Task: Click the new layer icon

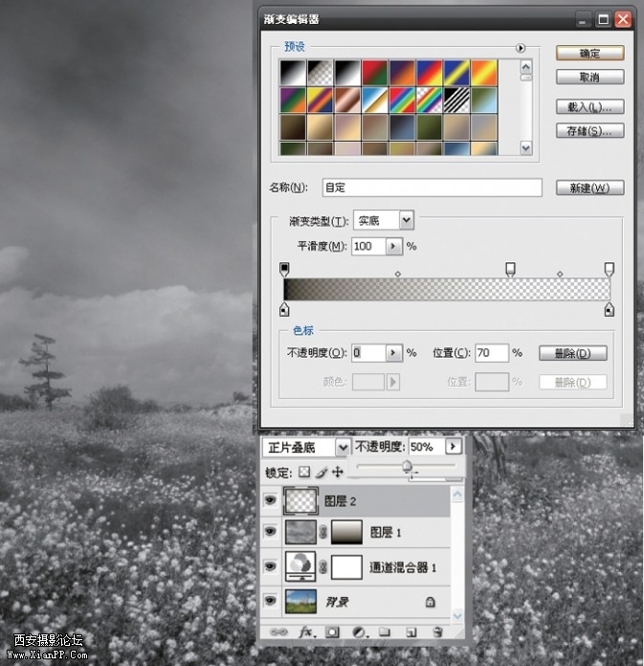Action: click(410, 633)
